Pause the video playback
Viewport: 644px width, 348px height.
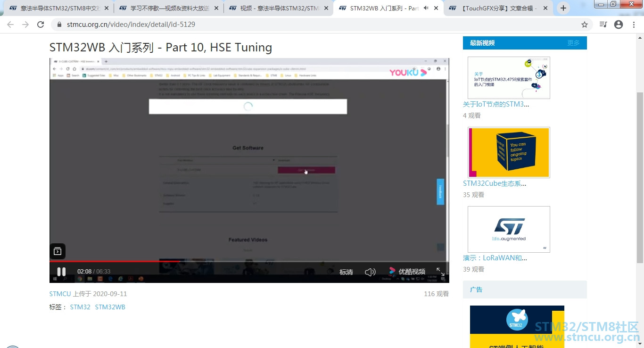(x=61, y=272)
